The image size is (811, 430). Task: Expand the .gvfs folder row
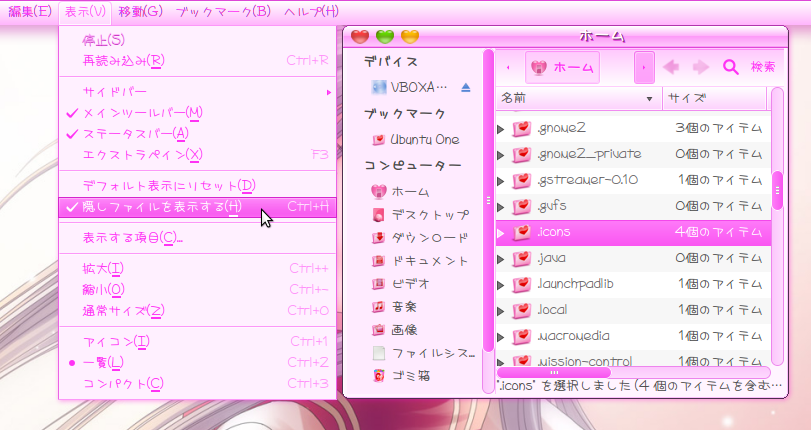tap(501, 207)
